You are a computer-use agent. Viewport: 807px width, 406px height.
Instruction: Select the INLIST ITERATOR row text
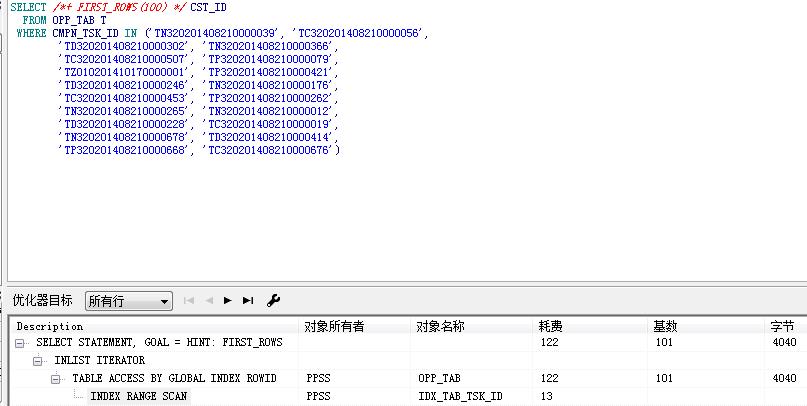click(100, 360)
